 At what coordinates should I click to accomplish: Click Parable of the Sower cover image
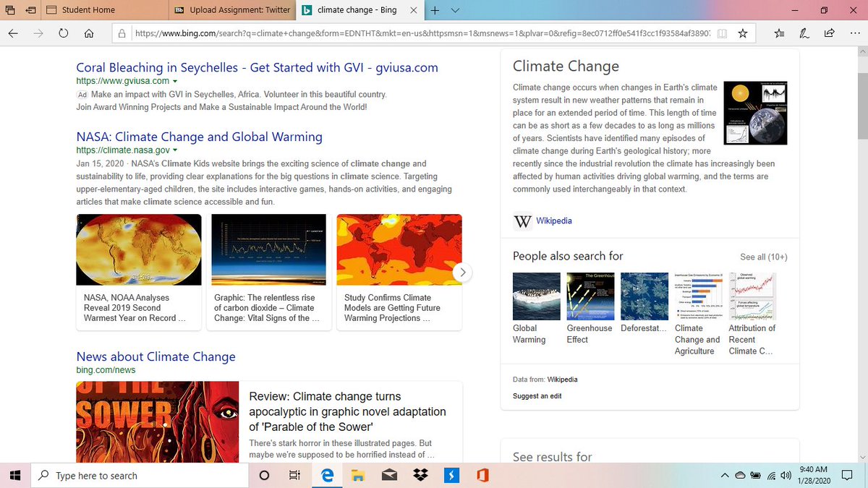point(157,421)
